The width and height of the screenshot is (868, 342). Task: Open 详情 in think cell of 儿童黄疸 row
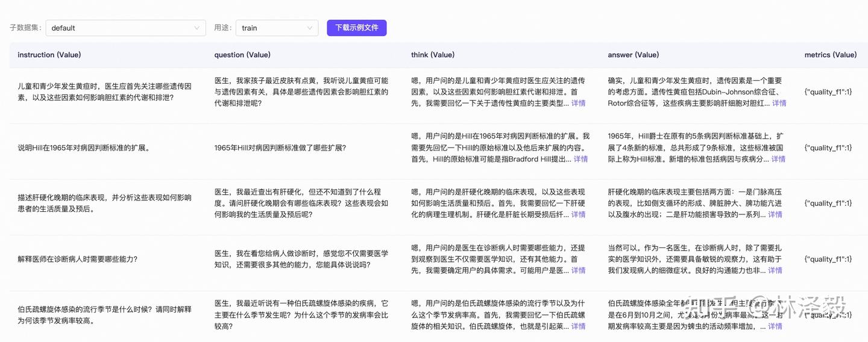pos(578,103)
